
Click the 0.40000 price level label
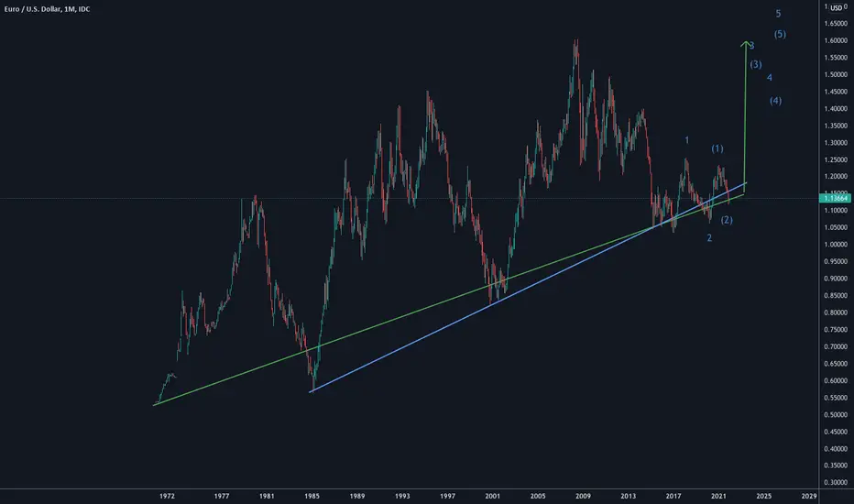pyautogui.click(x=836, y=449)
